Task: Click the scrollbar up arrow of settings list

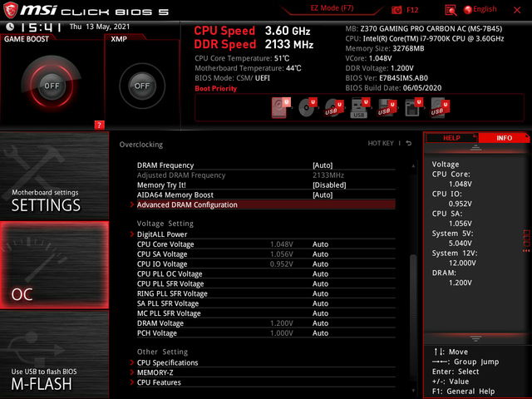Action: [x=413, y=165]
